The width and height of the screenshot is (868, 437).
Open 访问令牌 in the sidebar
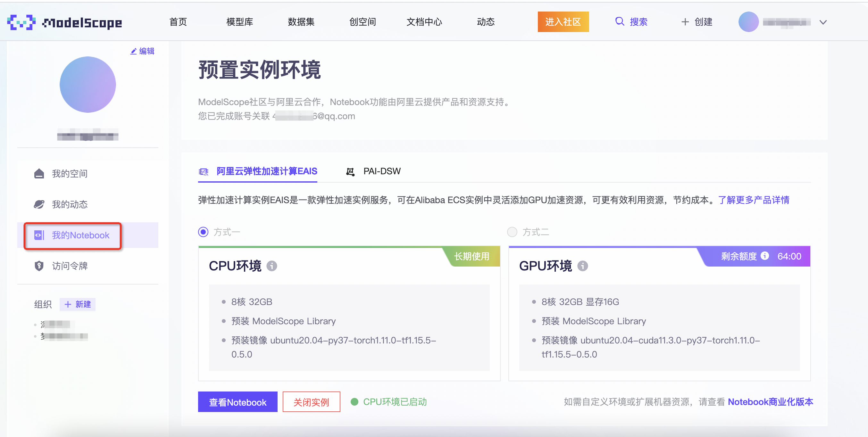pyautogui.click(x=88, y=266)
